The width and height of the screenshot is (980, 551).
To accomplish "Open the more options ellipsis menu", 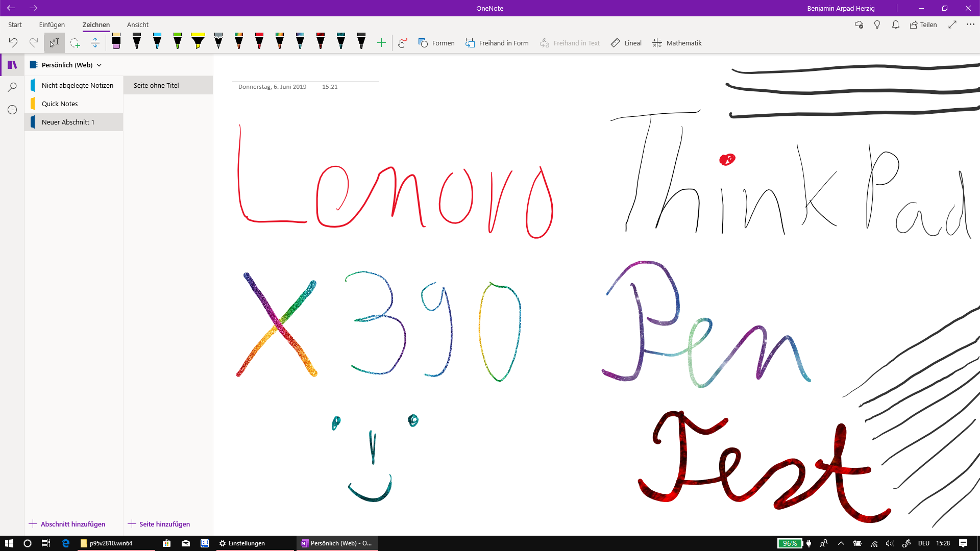I will (x=970, y=24).
